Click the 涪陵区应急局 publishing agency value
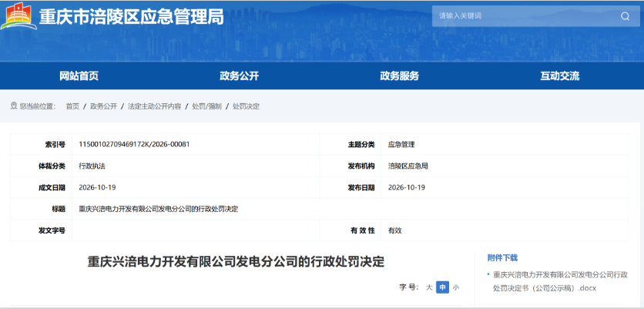The height and width of the screenshot is (309, 644). [408, 166]
